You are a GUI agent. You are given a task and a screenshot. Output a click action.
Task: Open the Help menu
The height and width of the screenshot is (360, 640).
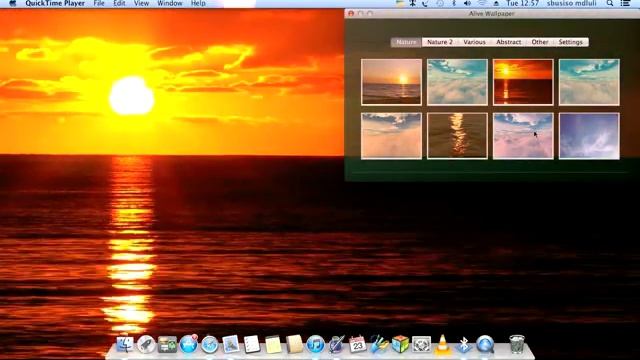point(198,3)
